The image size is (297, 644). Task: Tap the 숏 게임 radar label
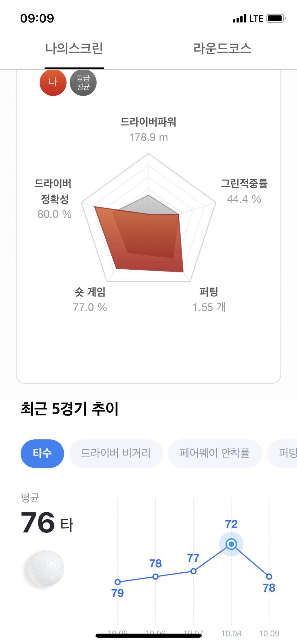[90, 292]
